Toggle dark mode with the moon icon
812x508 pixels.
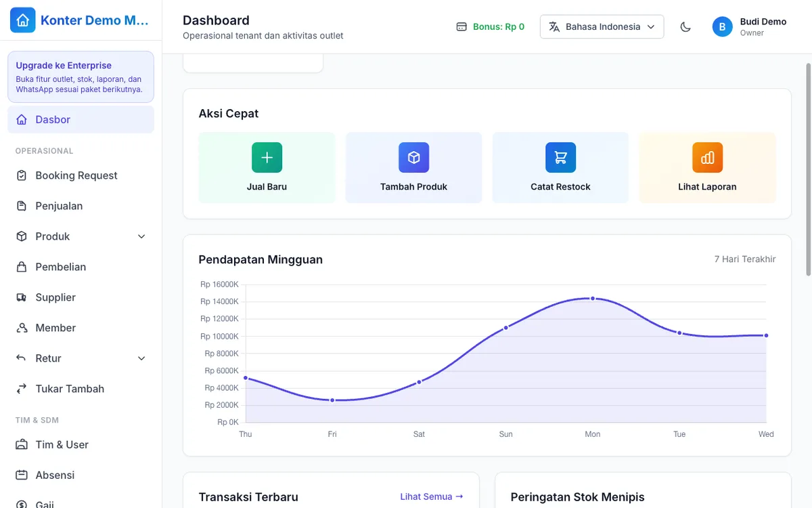coord(685,27)
